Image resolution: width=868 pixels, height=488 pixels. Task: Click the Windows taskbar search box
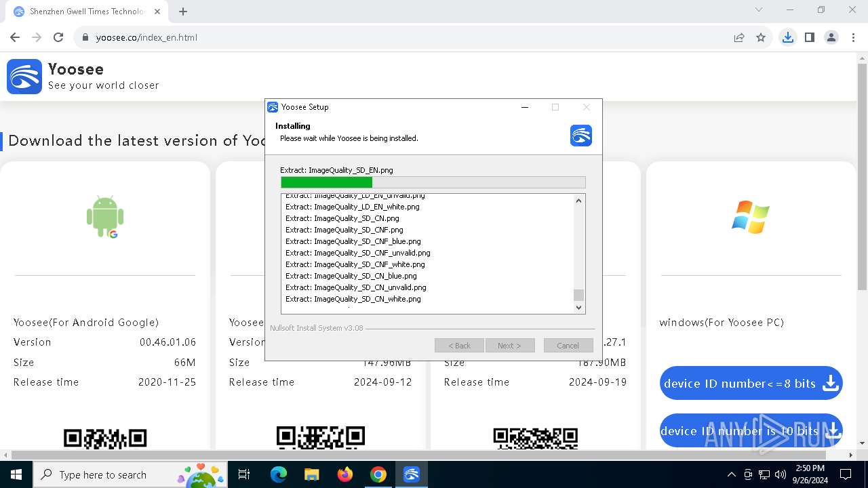click(x=129, y=474)
